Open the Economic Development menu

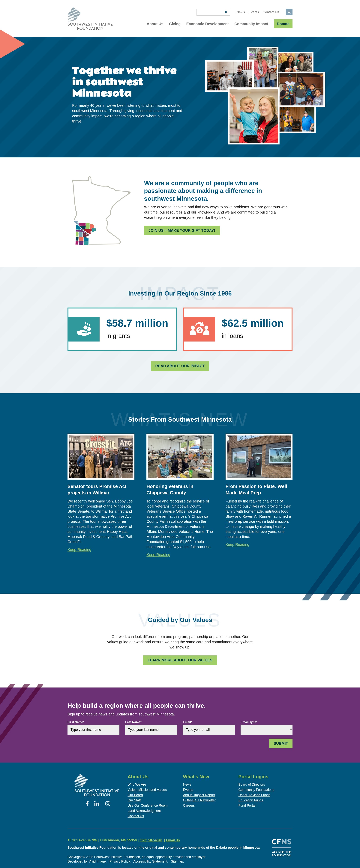click(207, 24)
